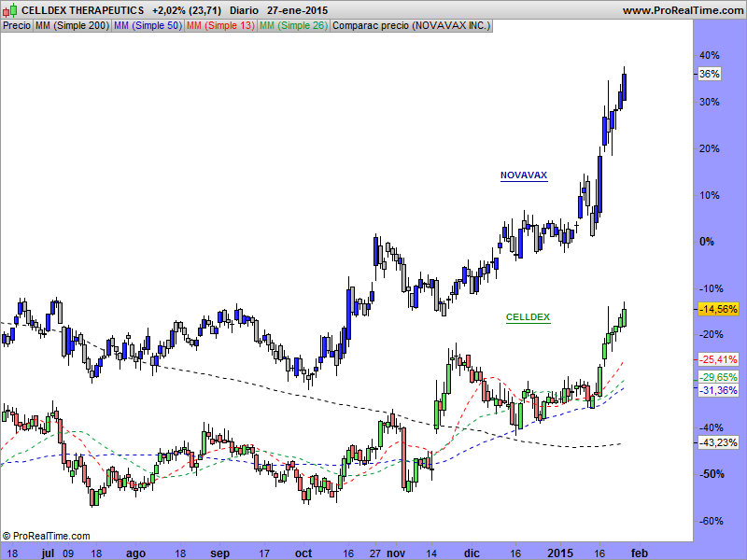
Task: Click the -60% scale label
Action: tap(711, 521)
